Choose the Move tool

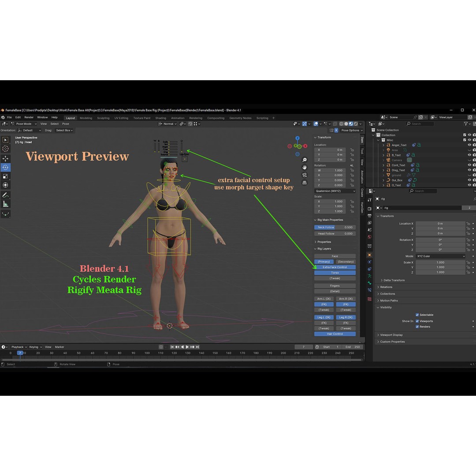point(5,159)
